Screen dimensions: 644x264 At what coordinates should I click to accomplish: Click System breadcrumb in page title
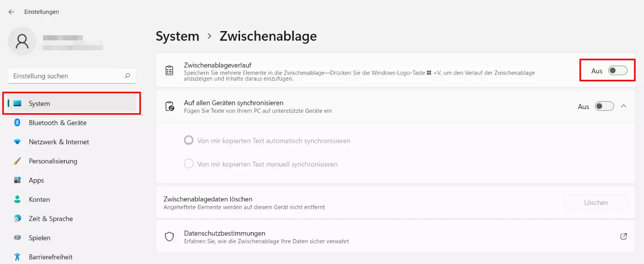[177, 36]
